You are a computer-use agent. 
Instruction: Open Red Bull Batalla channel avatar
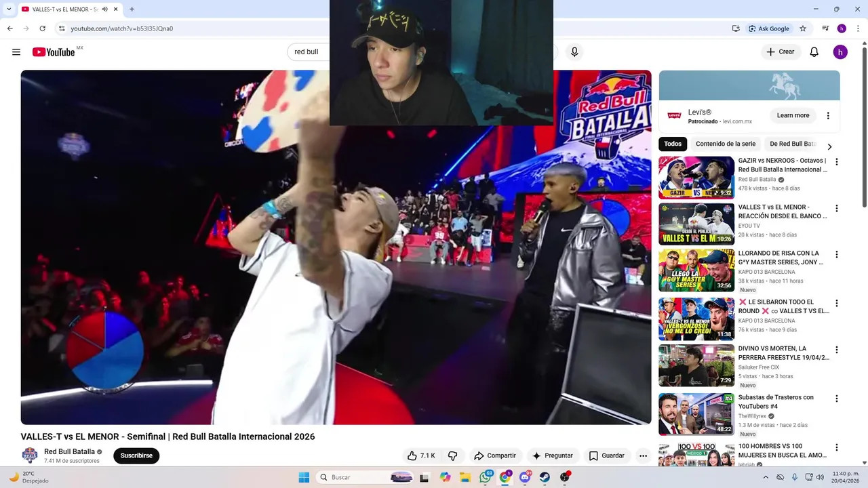(x=30, y=455)
